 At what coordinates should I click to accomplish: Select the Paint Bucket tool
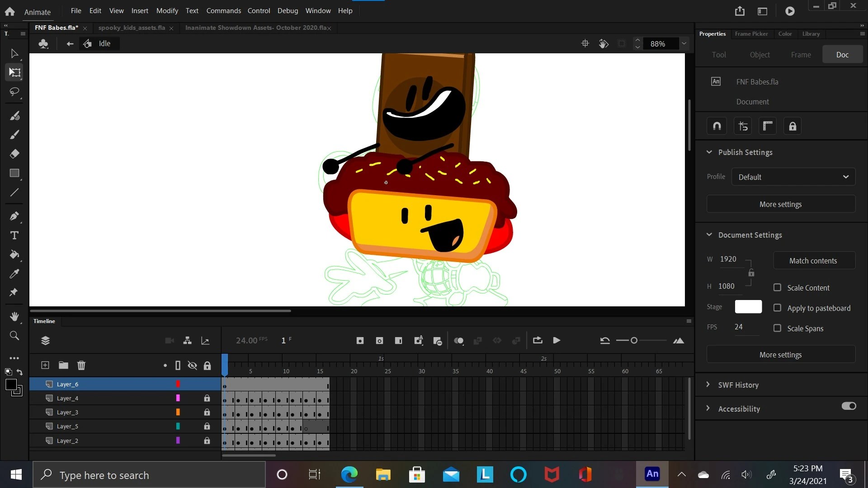point(14,254)
